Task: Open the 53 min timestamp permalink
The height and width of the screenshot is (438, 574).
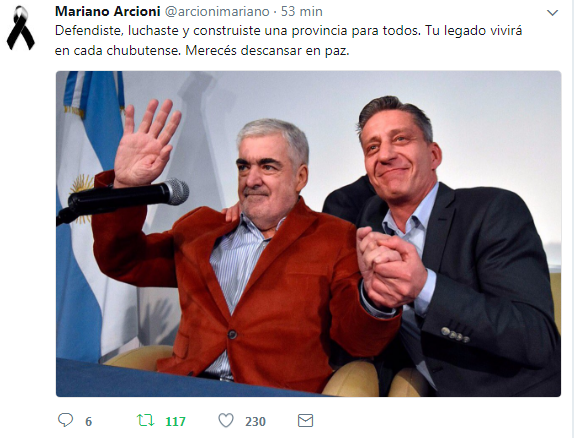Action: [302, 11]
